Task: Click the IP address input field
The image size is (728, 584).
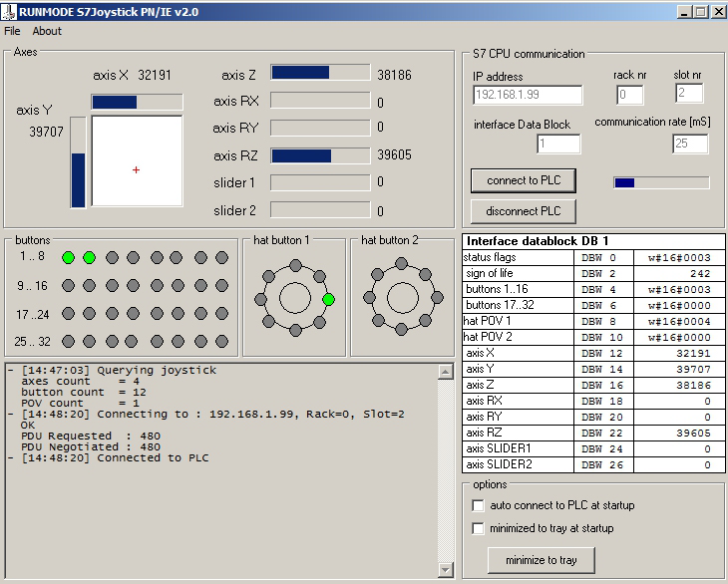Action: click(x=528, y=96)
